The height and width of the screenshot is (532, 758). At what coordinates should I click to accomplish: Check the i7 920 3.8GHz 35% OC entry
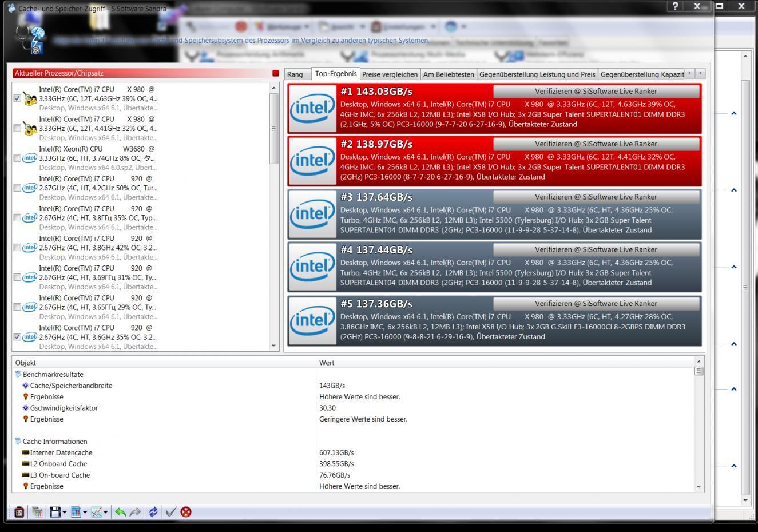(17, 217)
